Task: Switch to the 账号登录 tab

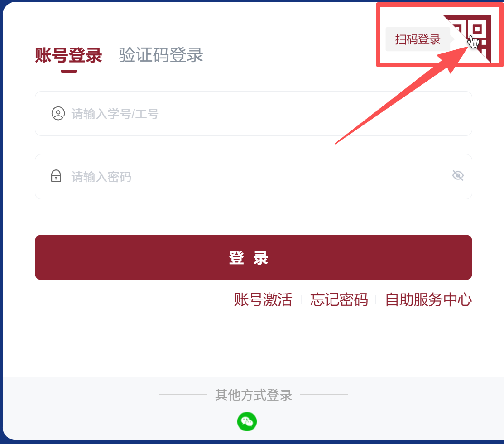Action: click(x=68, y=55)
